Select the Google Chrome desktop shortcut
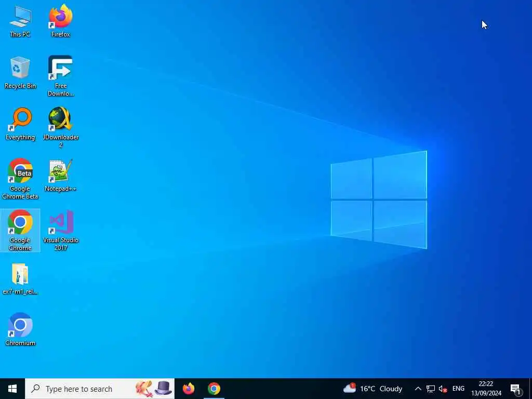Image resolution: width=532 pixels, height=399 pixels. coord(20,231)
